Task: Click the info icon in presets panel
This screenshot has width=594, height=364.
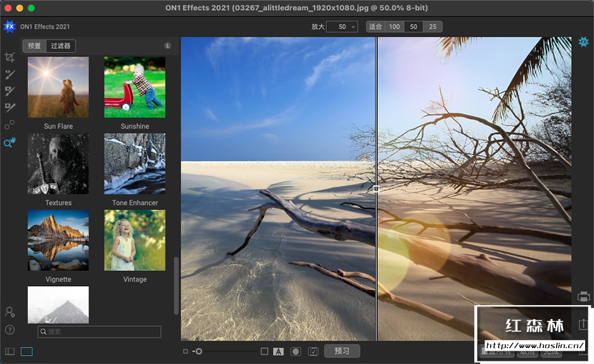Action: tap(167, 46)
